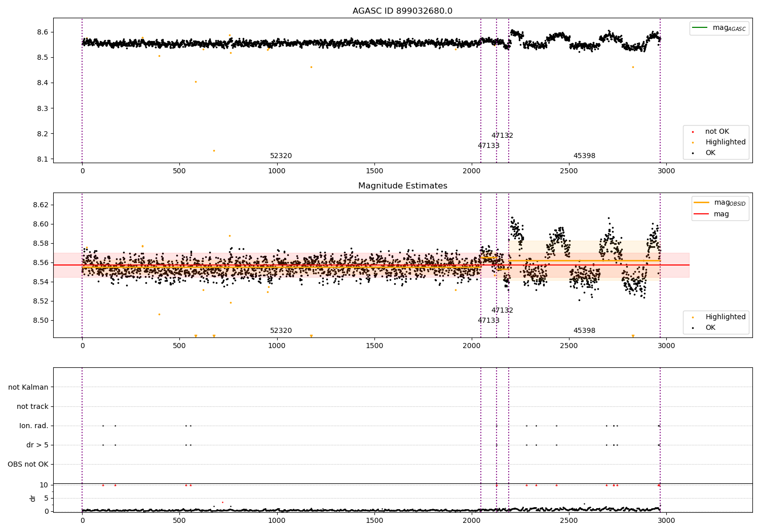Screen dimensions: 760x532
Task: Click the 8.1 y-axis tick label
Action: (x=42, y=159)
